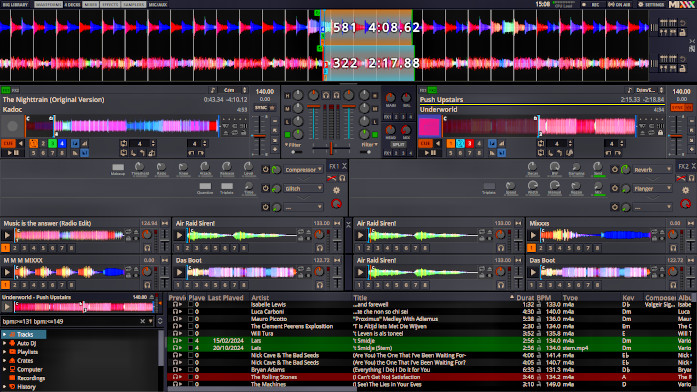The width and height of the screenshot is (697, 392).
Task: Open the Flanger effect dropdown in FX2
Action: point(652,189)
